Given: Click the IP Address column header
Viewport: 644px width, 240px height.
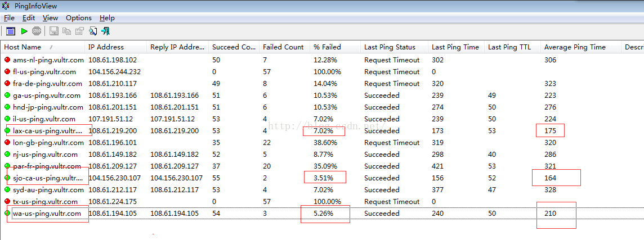Looking at the screenshot, I should (x=106, y=47).
